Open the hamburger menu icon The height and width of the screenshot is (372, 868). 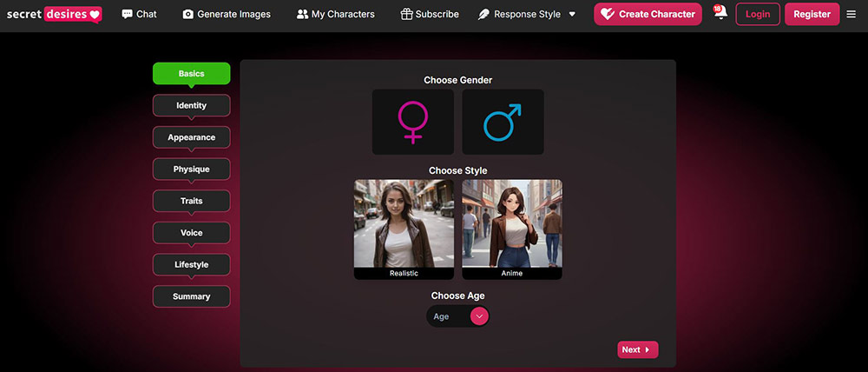click(851, 14)
